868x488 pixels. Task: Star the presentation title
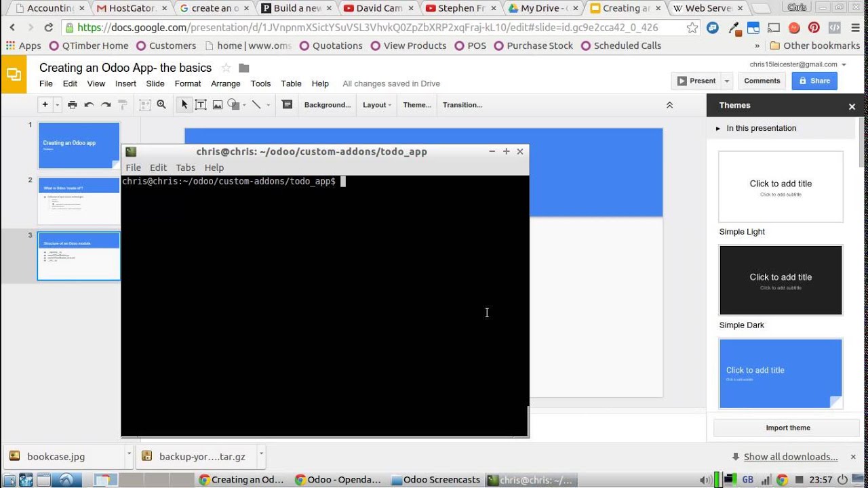click(x=226, y=68)
